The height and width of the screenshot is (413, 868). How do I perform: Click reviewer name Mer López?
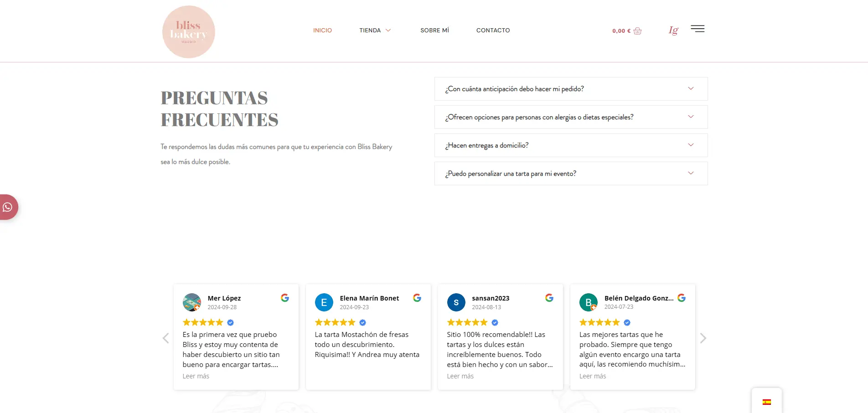point(224,298)
